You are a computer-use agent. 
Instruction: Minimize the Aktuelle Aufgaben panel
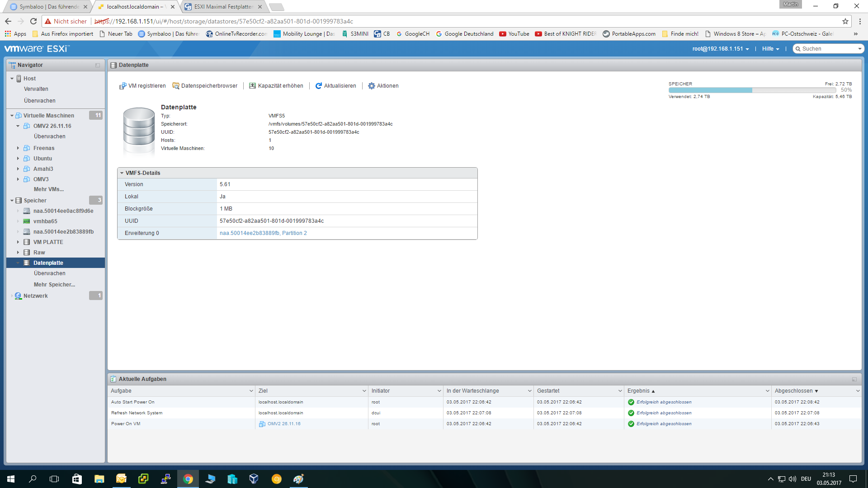tap(854, 379)
